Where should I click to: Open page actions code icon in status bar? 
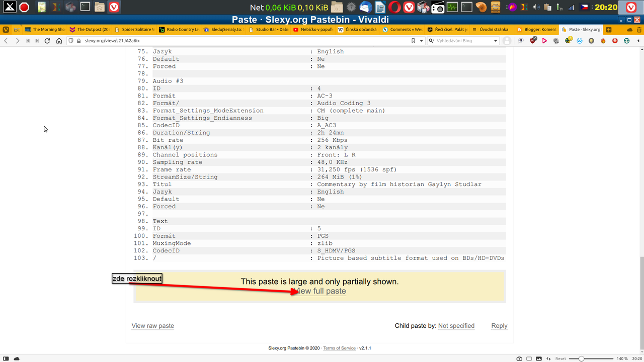[x=548, y=358]
